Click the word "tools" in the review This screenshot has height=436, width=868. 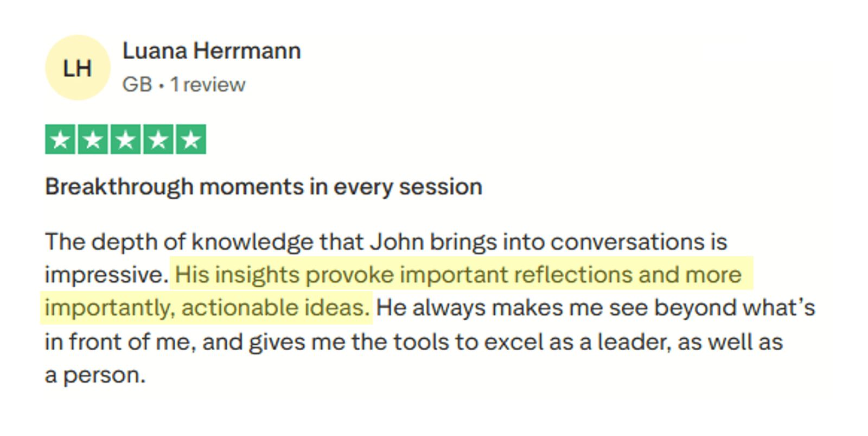click(x=422, y=342)
